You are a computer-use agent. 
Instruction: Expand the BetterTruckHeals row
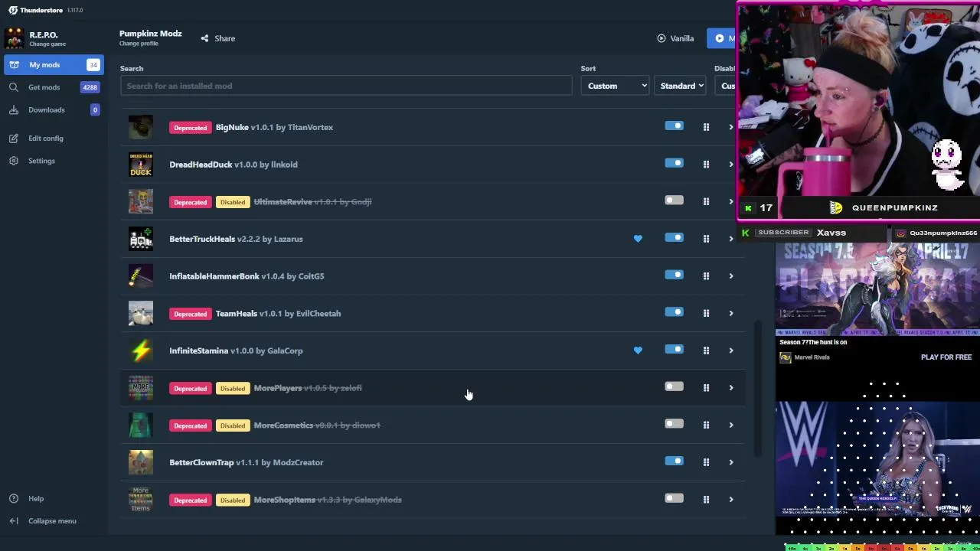pos(730,239)
